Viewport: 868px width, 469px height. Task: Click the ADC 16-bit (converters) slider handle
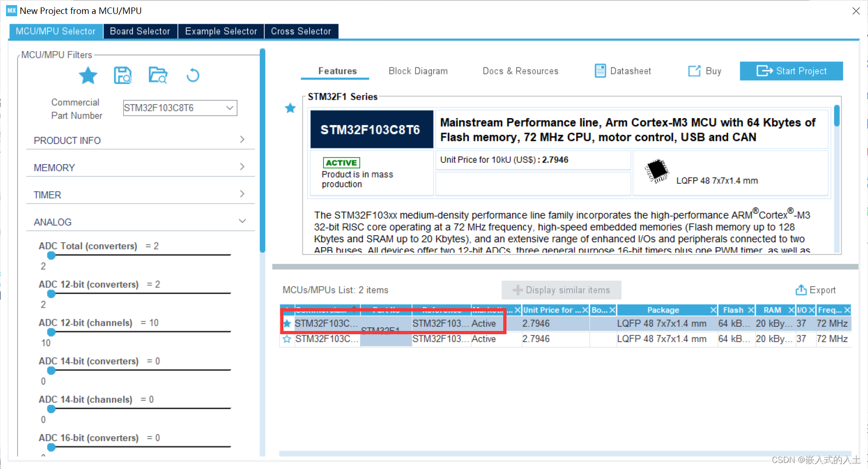[x=51, y=447]
